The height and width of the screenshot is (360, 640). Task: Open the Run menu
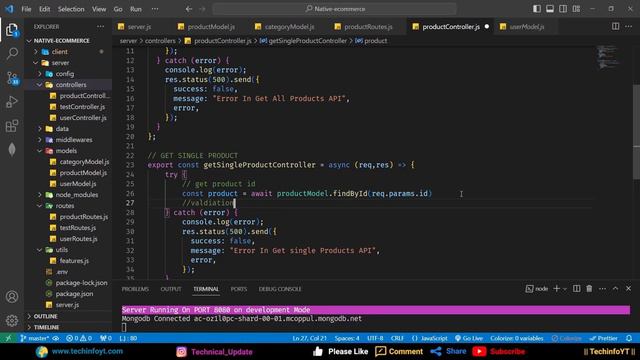point(136,9)
